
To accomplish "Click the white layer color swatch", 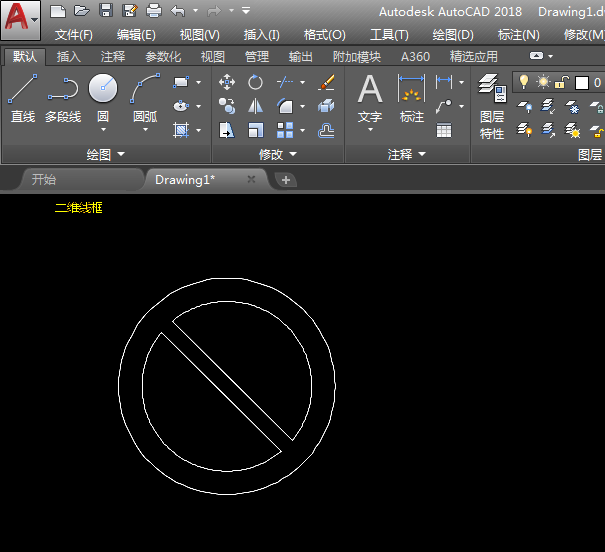I will (582, 83).
